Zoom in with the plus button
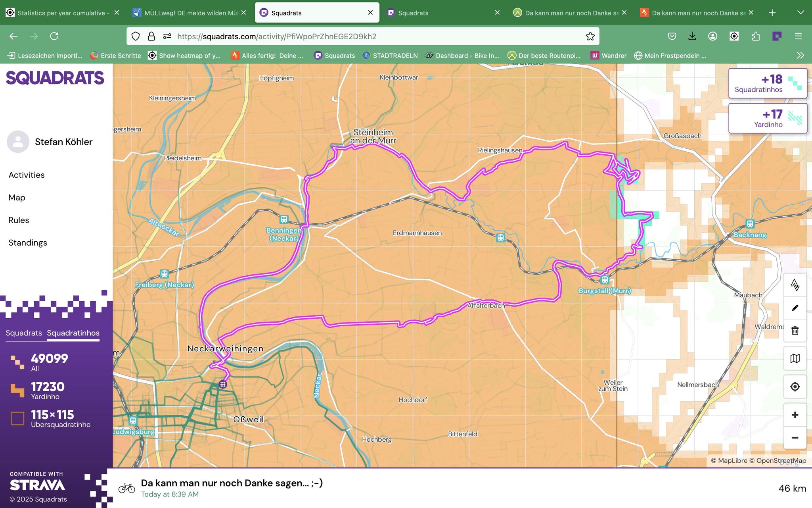 click(795, 415)
